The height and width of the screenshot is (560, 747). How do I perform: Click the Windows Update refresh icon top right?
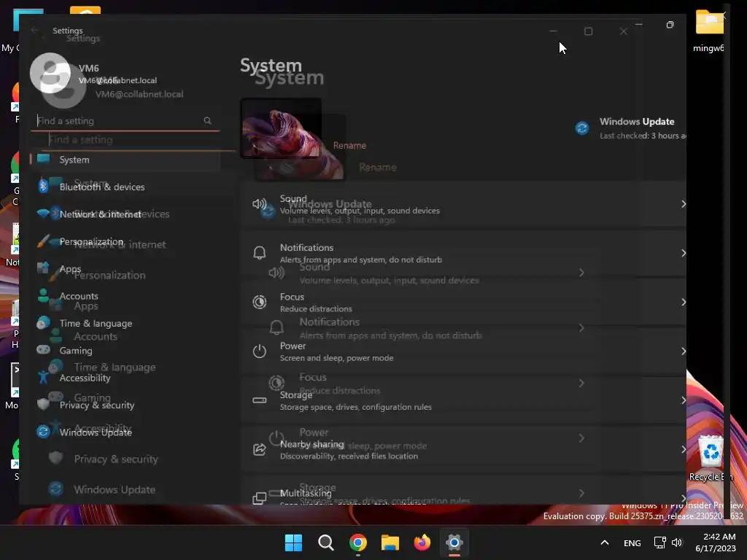[582, 128]
